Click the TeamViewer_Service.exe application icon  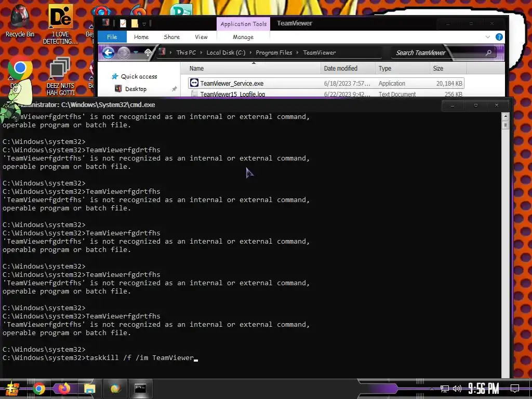(194, 83)
